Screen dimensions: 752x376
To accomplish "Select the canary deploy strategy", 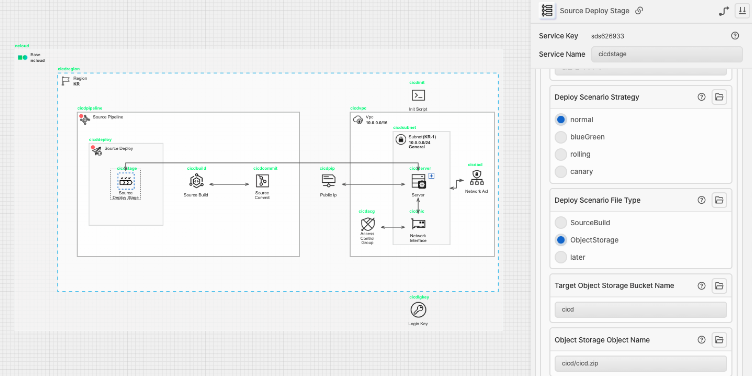I will point(561,171).
